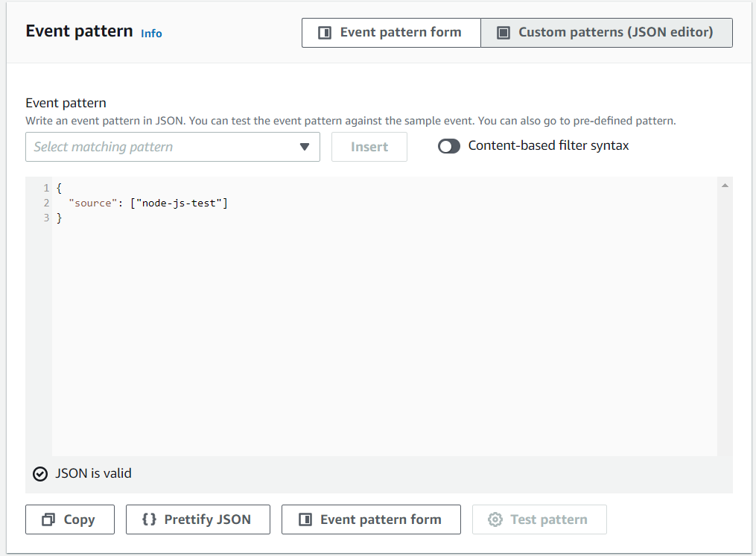Open the Info link next to Event pattern
The height and width of the screenshot is (556, 756).
[x=151, y=33]
